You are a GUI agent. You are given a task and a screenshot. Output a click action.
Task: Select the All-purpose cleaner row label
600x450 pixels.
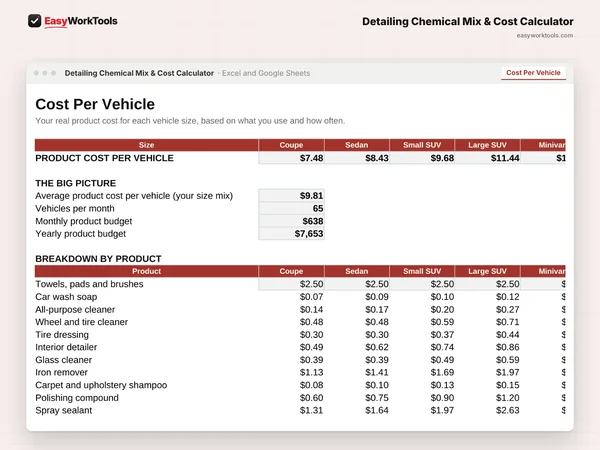[75, 309]
